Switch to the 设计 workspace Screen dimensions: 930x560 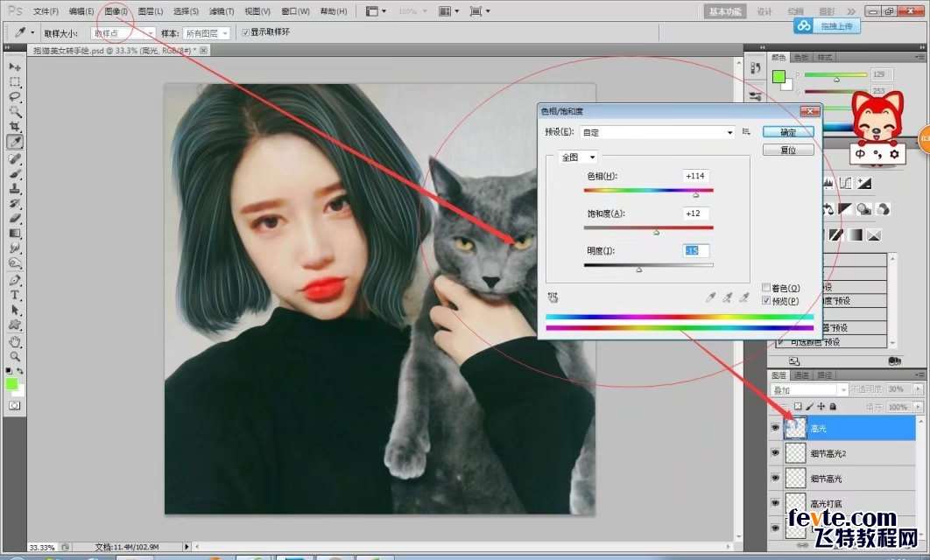point(764,12)
